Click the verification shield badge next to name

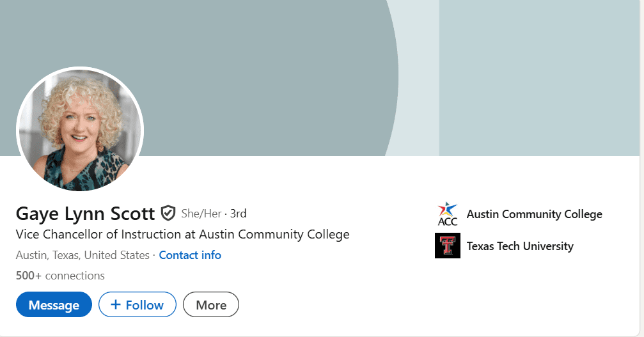point(168,213)
